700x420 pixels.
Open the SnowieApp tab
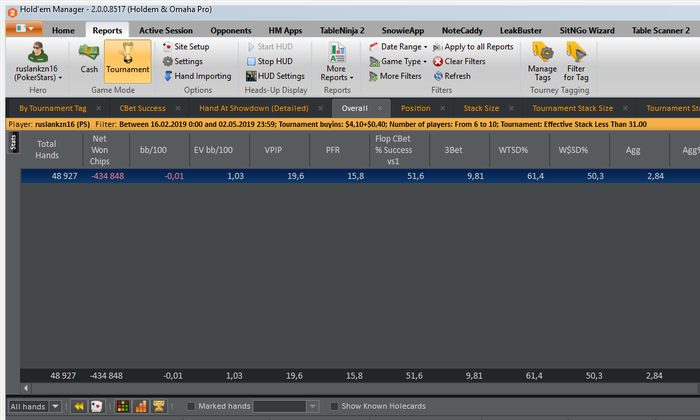(403, 30)
